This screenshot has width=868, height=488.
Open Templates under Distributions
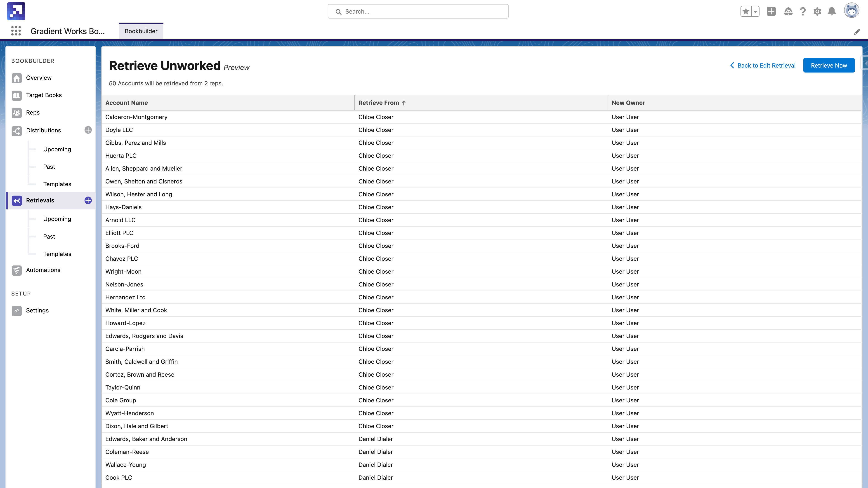[x=57, y=184]
